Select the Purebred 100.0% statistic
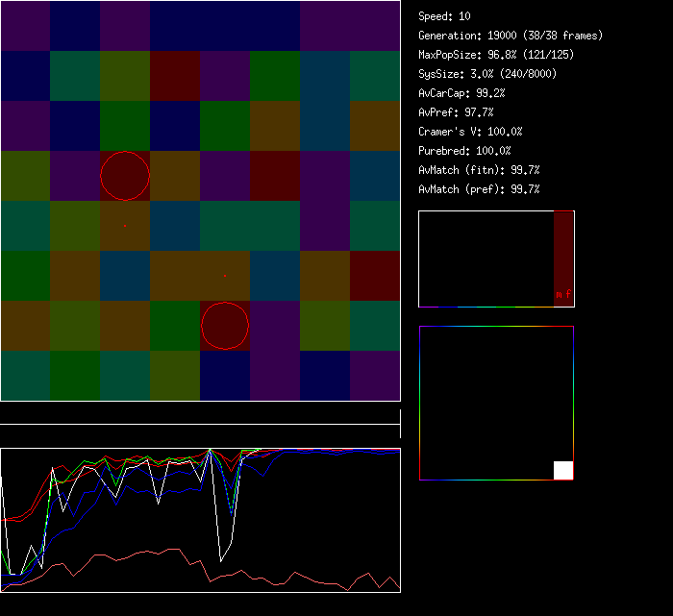This screenshot has height=616, width=673. pyautogui.click(x=464, y=151)
